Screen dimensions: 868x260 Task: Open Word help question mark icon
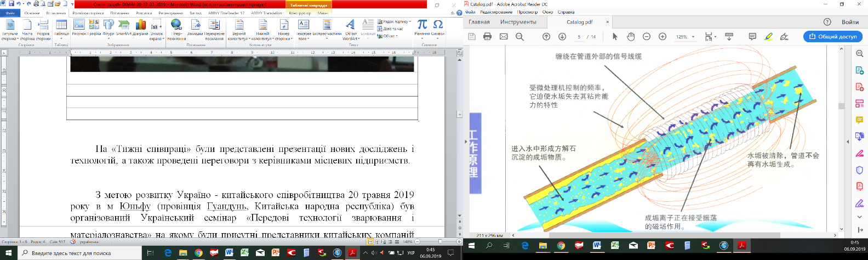pos(459,13)
